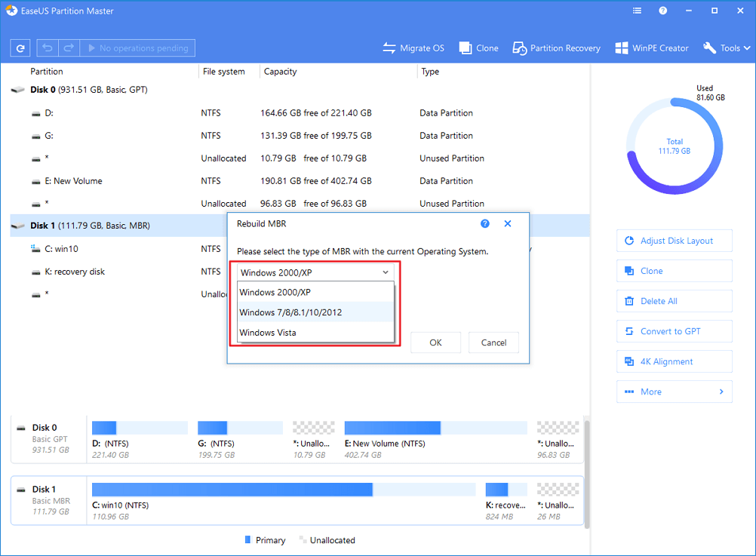
Task: Open the Clone tool in top toolbar
Action: [x=478, y=48]
